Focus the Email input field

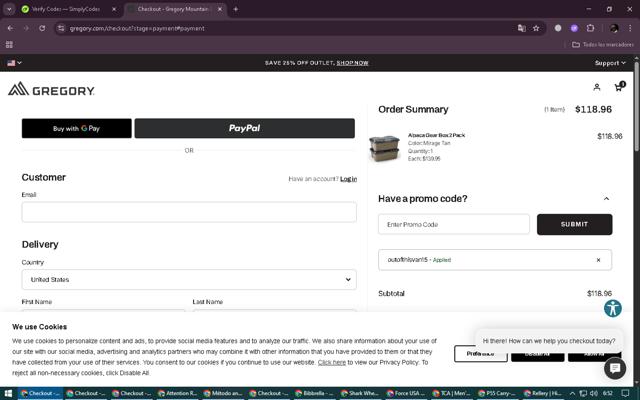[x=189, y=212]
